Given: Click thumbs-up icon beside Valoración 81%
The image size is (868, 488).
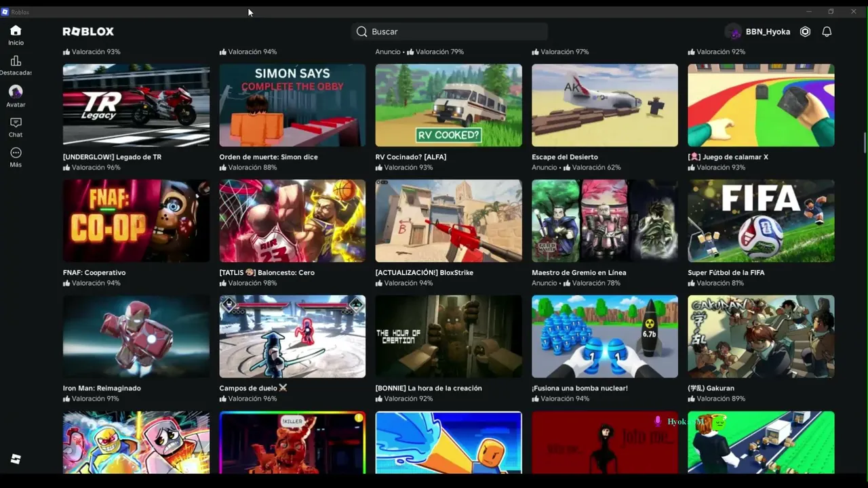Looking at the screenshot, I should click(x=692, y=283).
